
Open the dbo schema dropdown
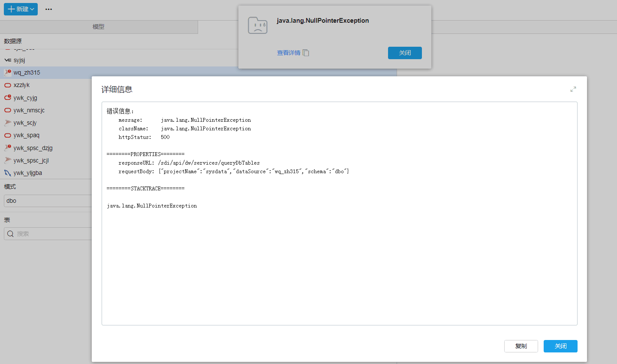point(48,201)
